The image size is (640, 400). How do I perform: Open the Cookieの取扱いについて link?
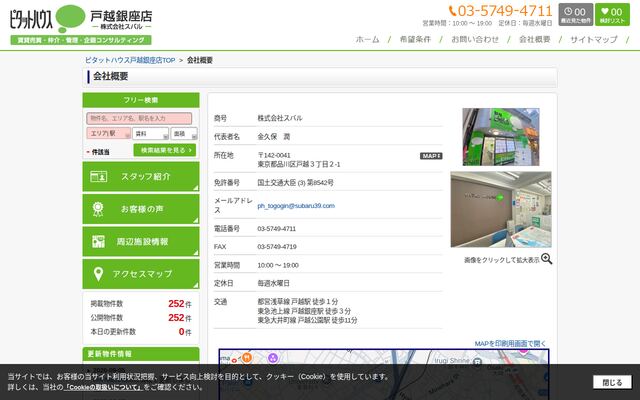(x=103, y=387)
